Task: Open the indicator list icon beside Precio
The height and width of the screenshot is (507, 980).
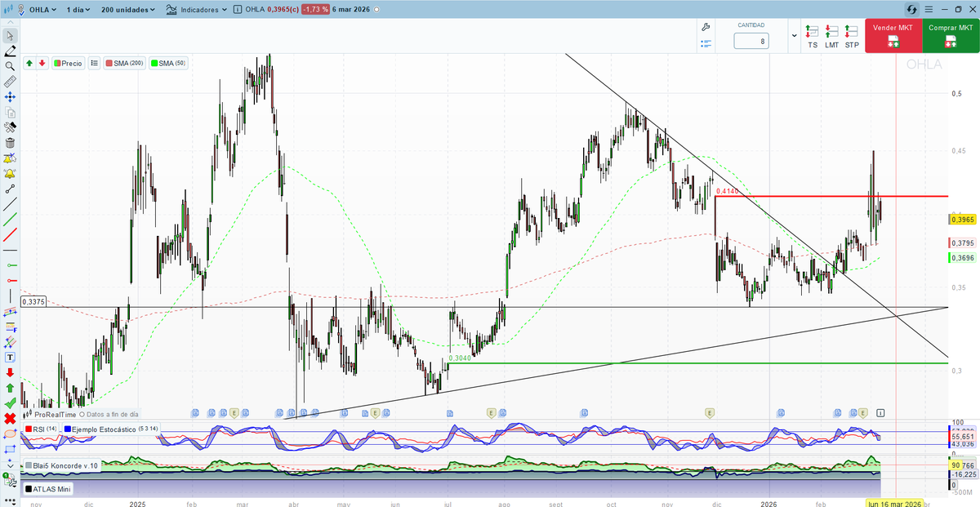Action: point(94,63)
